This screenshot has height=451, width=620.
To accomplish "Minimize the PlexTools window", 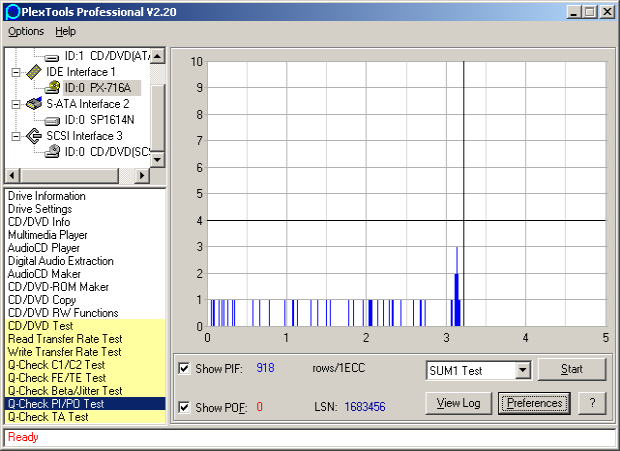I will 574,12.
